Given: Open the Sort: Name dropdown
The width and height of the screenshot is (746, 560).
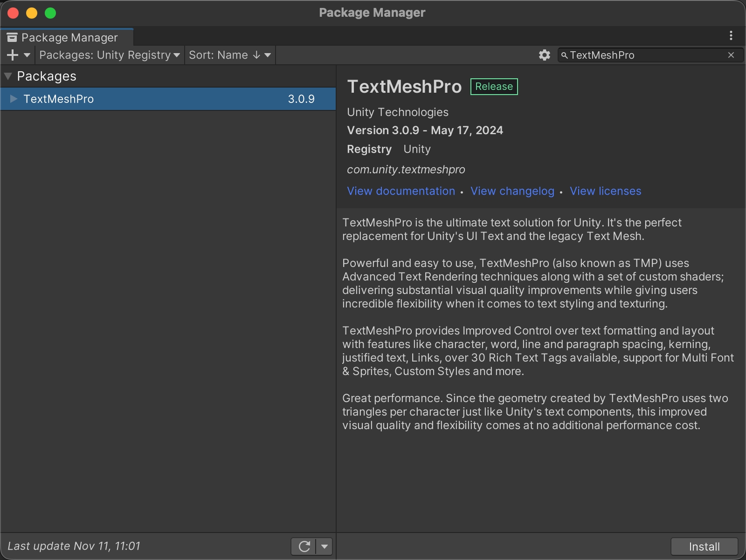Looking at the screenshot, I should pos(229,55).
